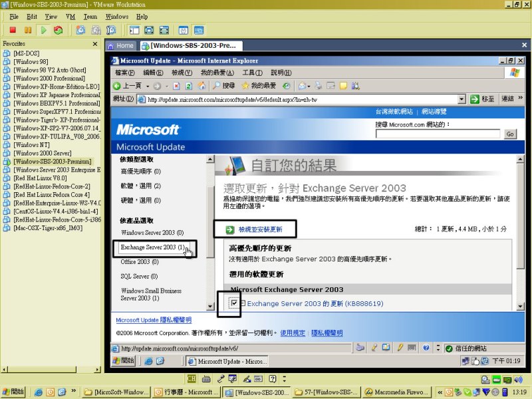Click the VMware full screen icon
532x399 pixels.
[149, 30]
